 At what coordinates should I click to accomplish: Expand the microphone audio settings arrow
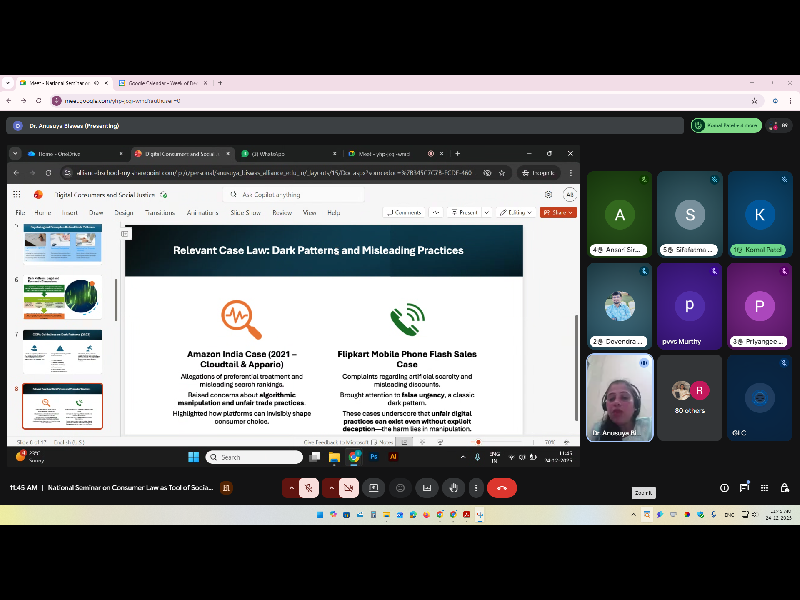pos(291,488)
